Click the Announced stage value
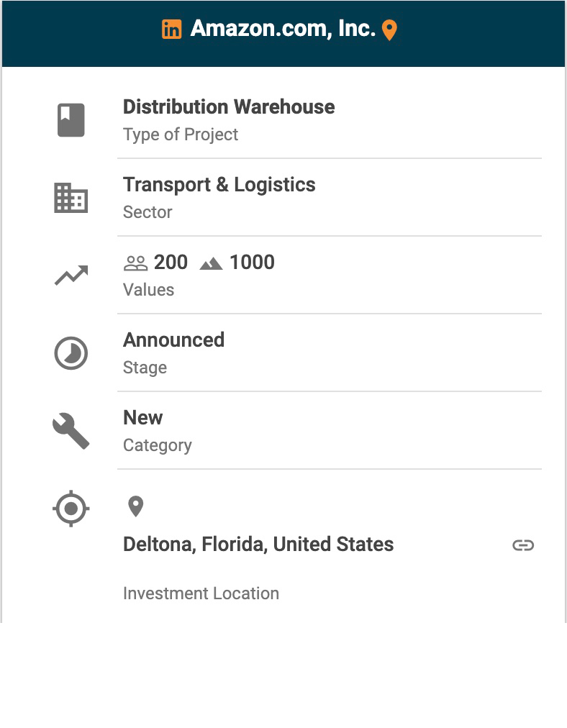 [174, 340]
